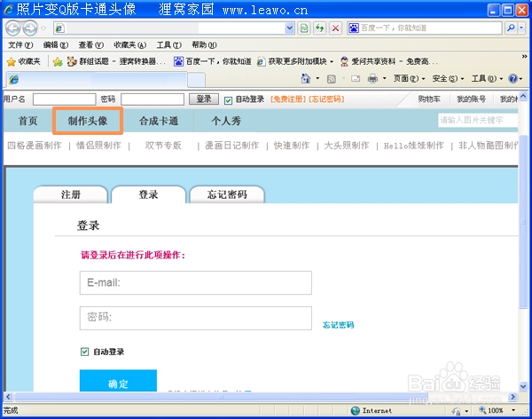The image size is (532, 419).
Task: Open 情侣照制作 submenu link
Action: pos(98,146)
